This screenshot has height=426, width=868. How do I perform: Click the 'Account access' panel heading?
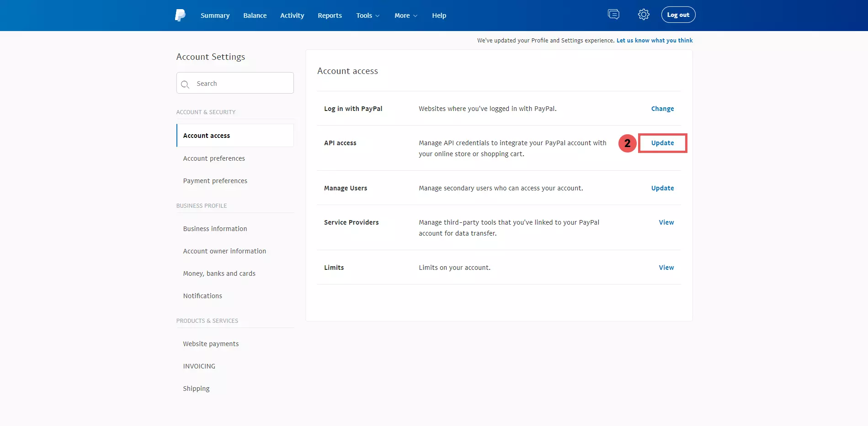(347, 71)
